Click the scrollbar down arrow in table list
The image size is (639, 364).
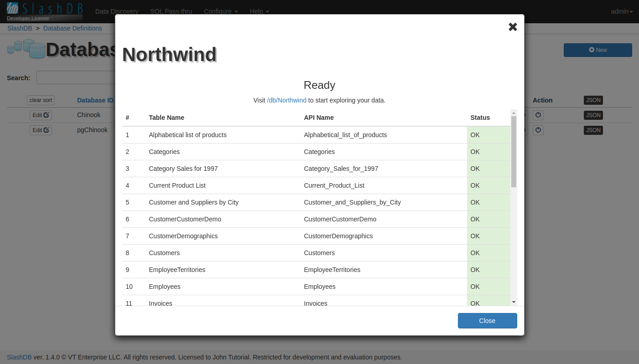point(514,302)
